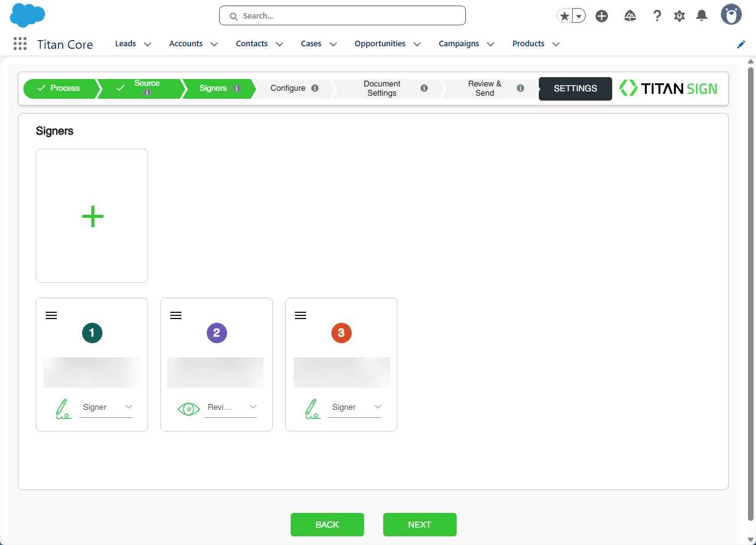Click the edit navigation pencil icon
Viewport: 756px width, 545px height.
click(x=741, y=44)
